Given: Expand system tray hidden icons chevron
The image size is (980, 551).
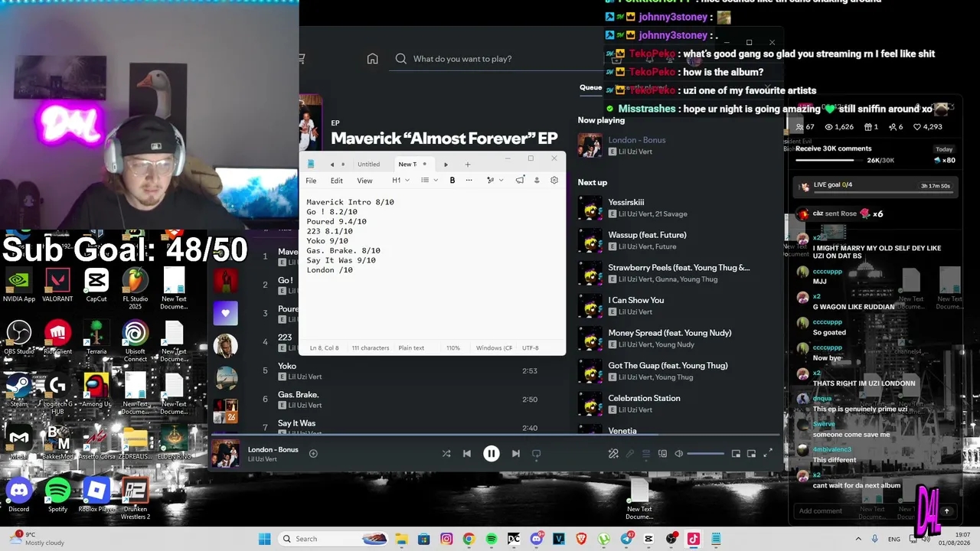Looking at the screenshot, I should (x=859, y=539).
